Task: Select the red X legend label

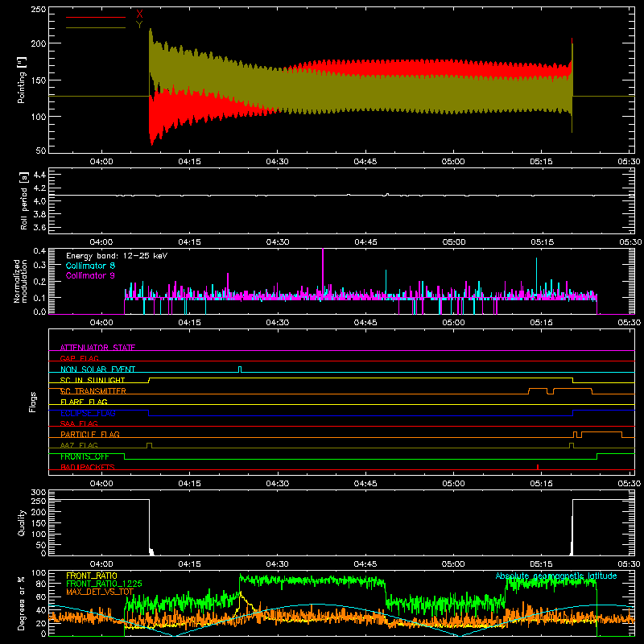Action: point(139,14)
